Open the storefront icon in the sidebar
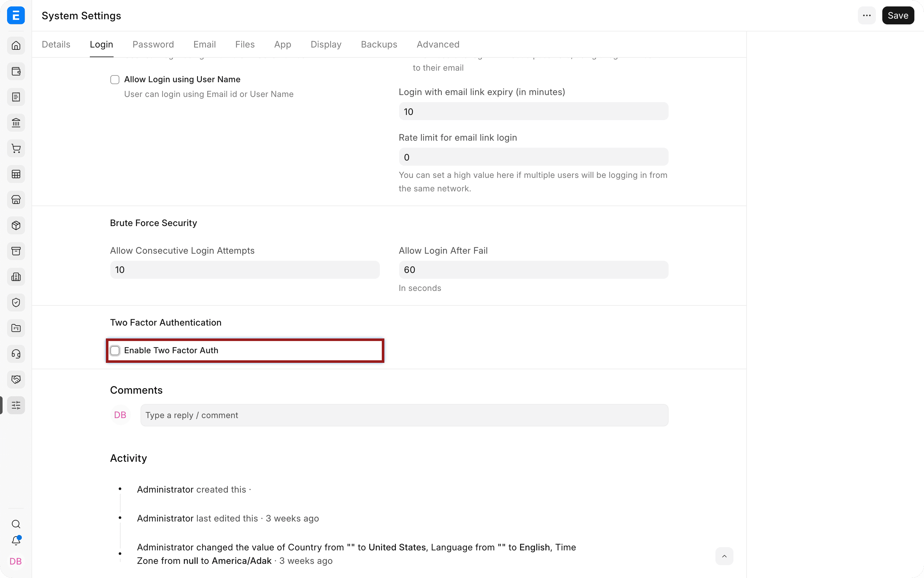Screen dimensions: 924x578 click(x=16, y=199)
